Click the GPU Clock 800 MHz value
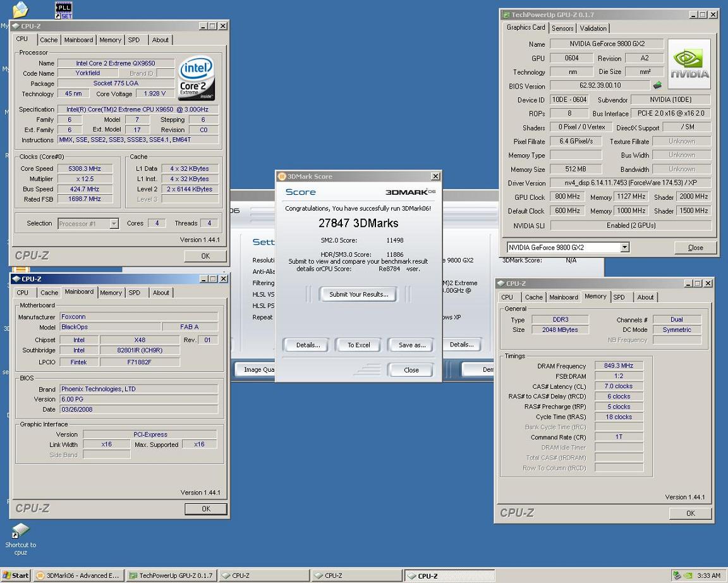 (567, 197)
